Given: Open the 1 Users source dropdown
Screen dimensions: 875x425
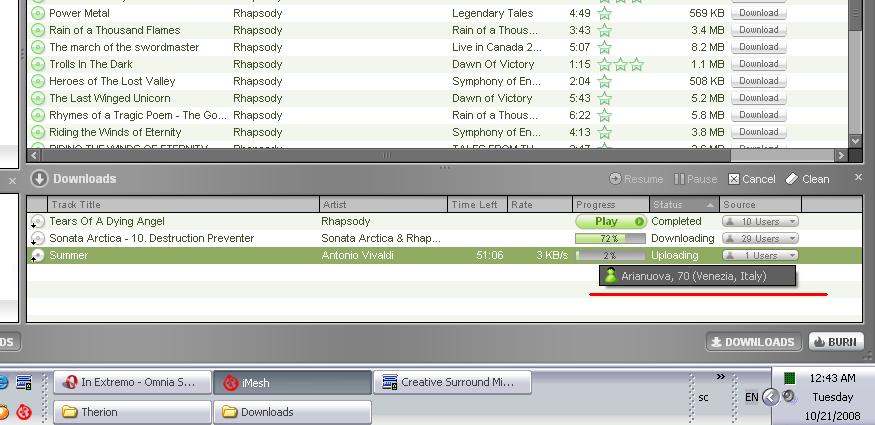Looking at the screenshot, I should coord(760,255).
